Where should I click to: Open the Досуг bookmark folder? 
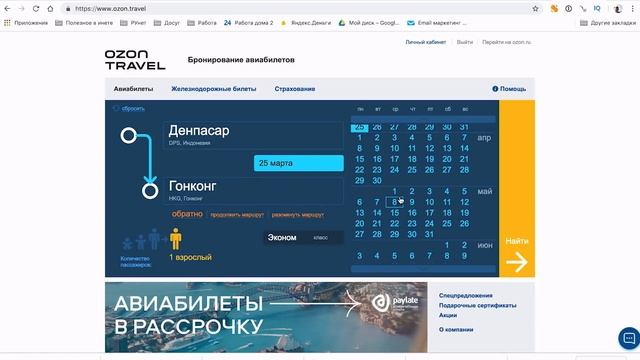167,23
